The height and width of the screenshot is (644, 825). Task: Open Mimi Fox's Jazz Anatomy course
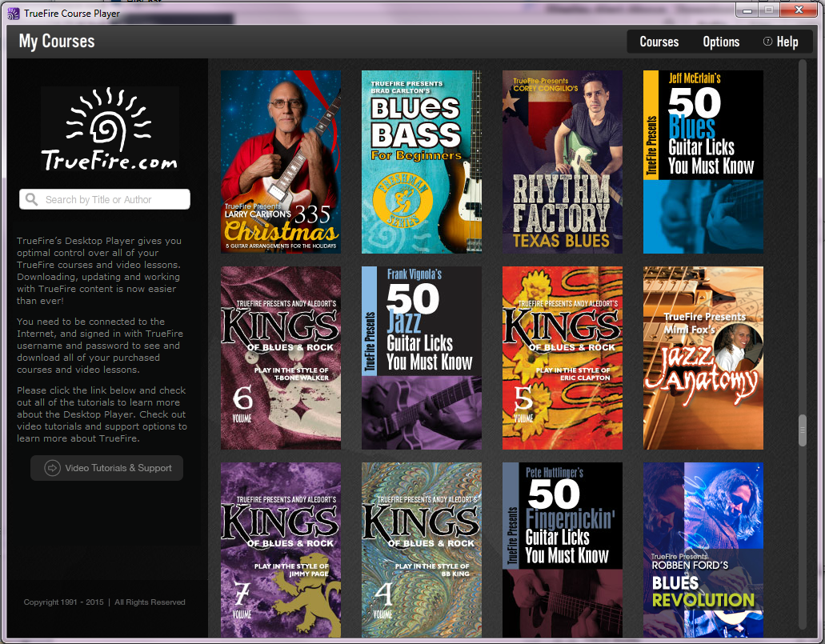coord(703,358)
